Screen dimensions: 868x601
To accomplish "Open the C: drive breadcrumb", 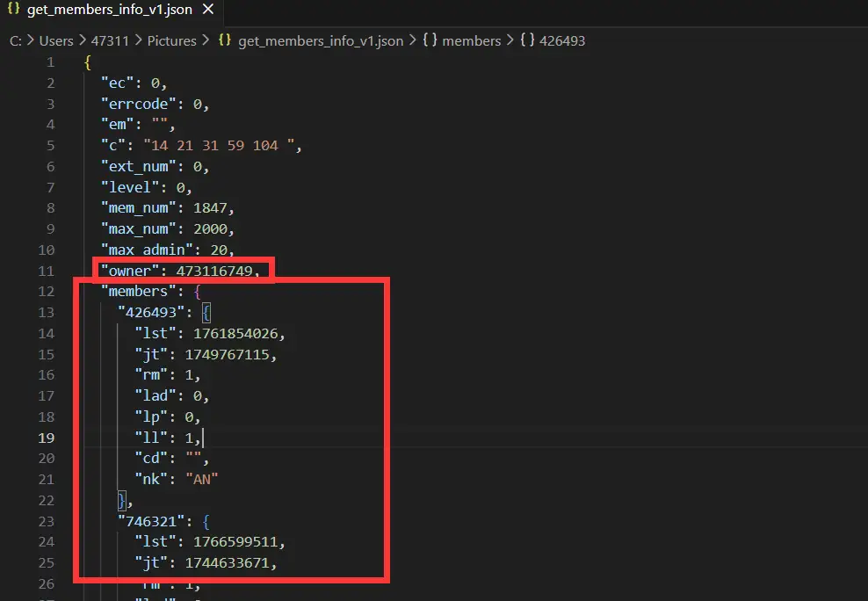I will coord(16,40).
